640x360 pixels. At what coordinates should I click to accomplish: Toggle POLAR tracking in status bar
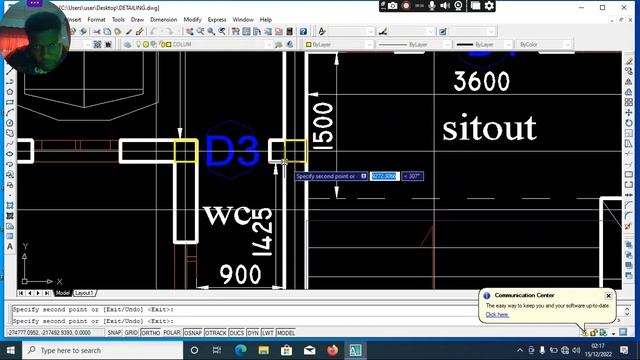172,333
